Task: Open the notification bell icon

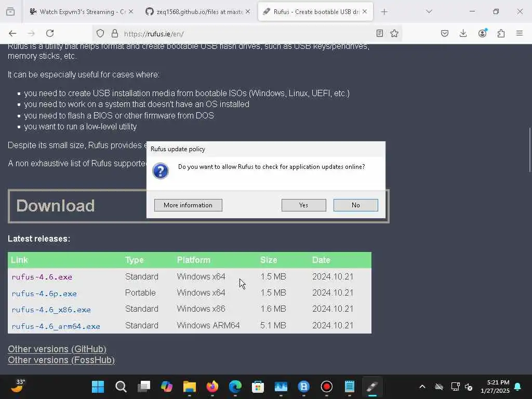Action: 518,387
